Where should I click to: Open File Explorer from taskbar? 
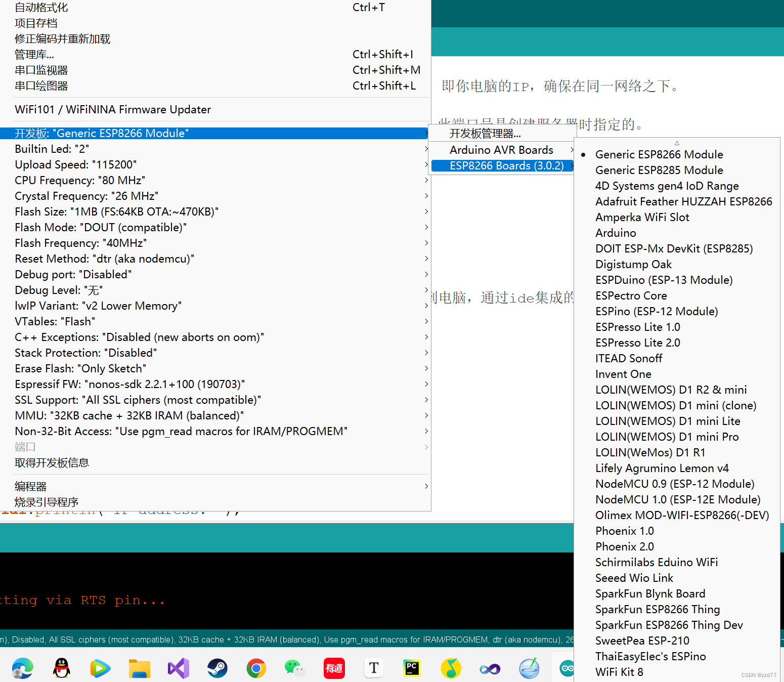139,668
